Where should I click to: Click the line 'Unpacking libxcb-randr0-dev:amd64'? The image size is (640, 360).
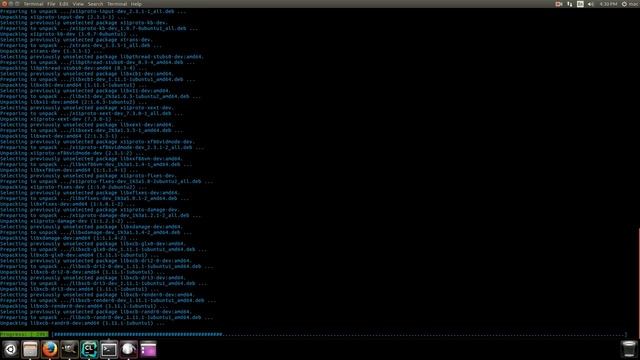(82, 323)
